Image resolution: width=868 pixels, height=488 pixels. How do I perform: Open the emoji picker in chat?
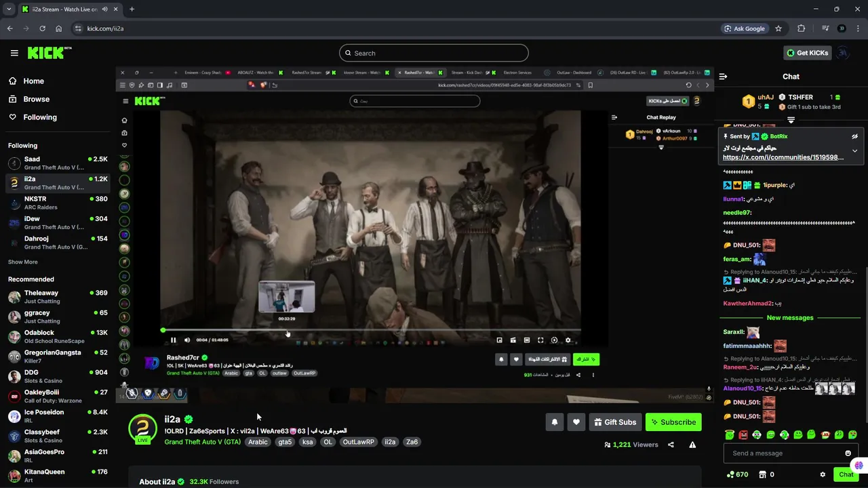848,453
